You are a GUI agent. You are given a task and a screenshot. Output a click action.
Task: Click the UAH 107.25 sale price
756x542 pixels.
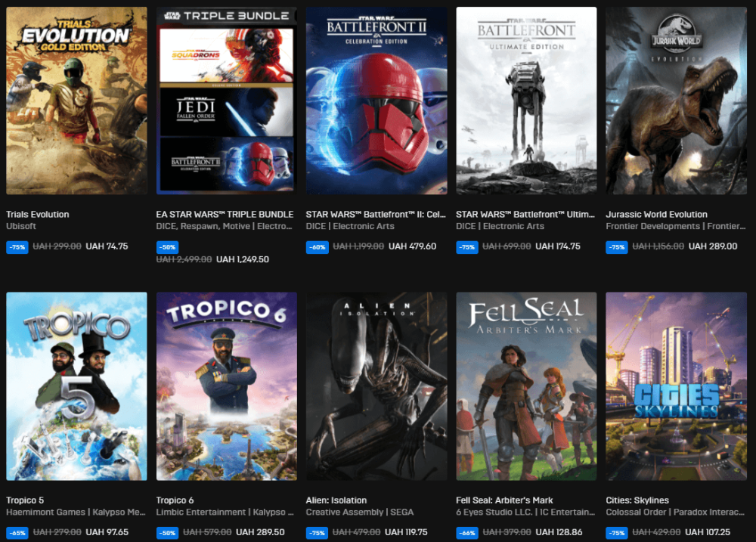tap(708, 532)
